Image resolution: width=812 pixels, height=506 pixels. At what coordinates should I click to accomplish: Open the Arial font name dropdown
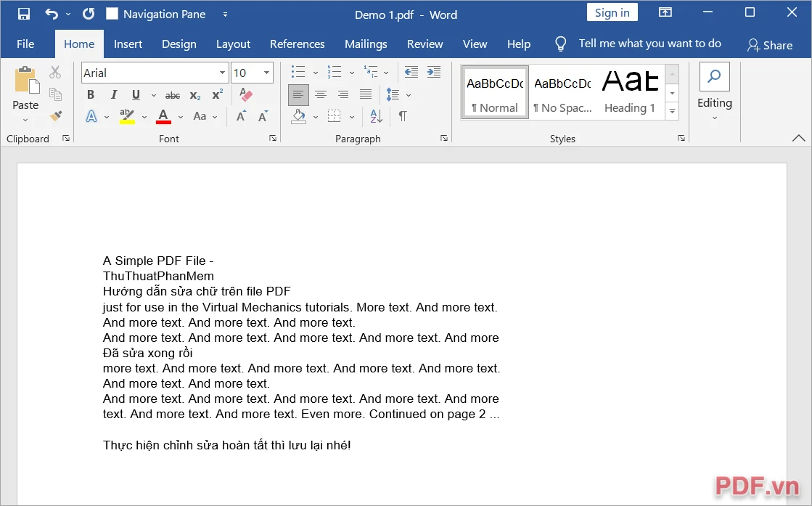click(222, 73)
